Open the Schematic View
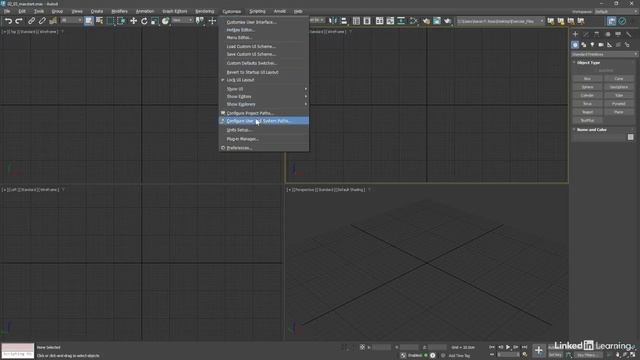The image size is (640, 360). click(401, 21)
